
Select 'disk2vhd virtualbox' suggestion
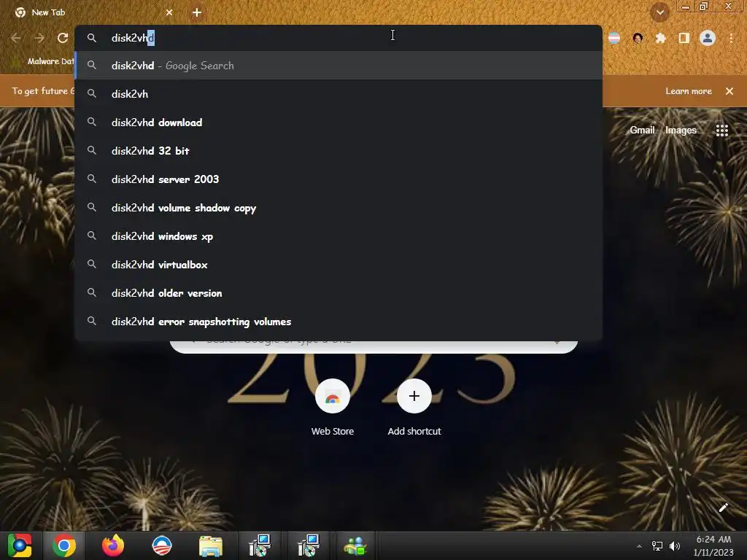click(338, 265)
